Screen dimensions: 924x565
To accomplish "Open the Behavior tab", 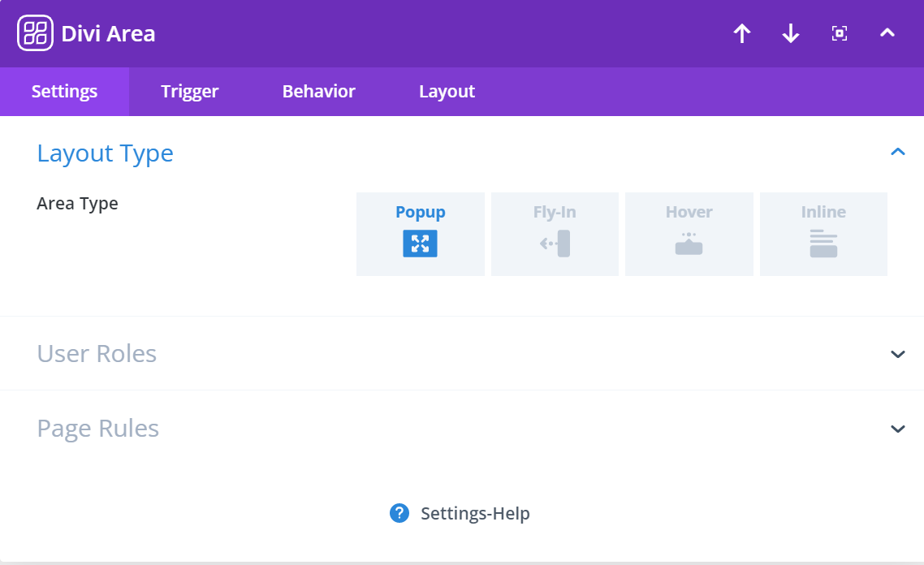I will pyautogui.click(x=319, y=91).
